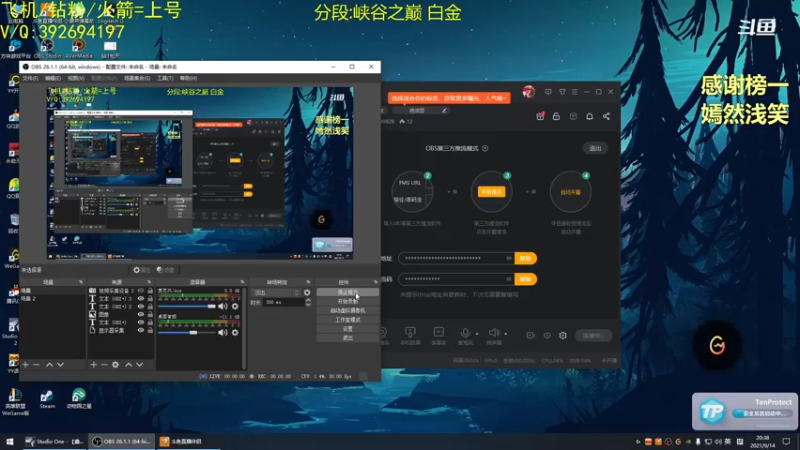The width and height of the screenshot is (800, 450).
Task: Click the camera icon in Douyu bottom toolbar
Action: [x=531, y=335]
